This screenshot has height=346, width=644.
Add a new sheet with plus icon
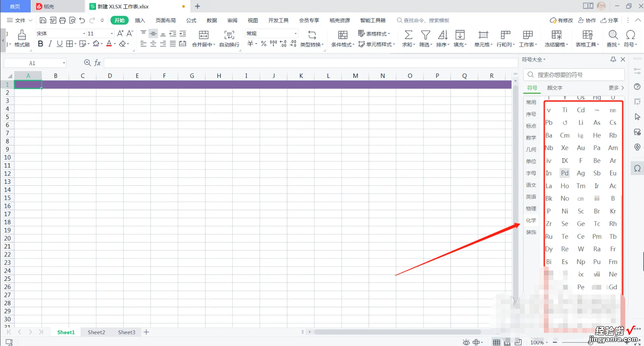pos(146,332)
